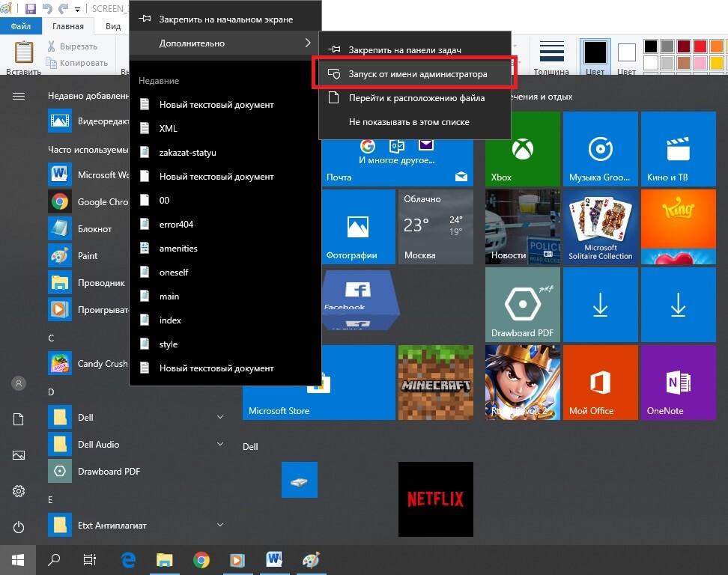728x575 pixels.
Task: Choose Перейти к расположению файла
Action: point(415,98)
